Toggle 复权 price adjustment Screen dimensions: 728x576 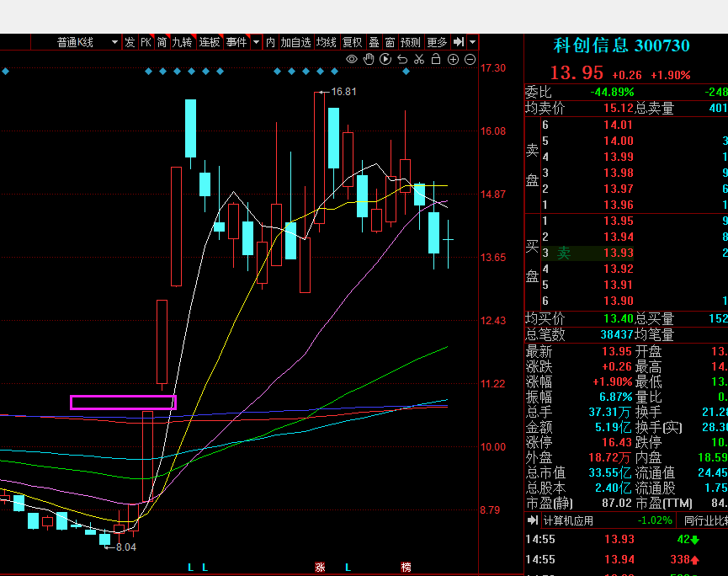pos(352,42)
